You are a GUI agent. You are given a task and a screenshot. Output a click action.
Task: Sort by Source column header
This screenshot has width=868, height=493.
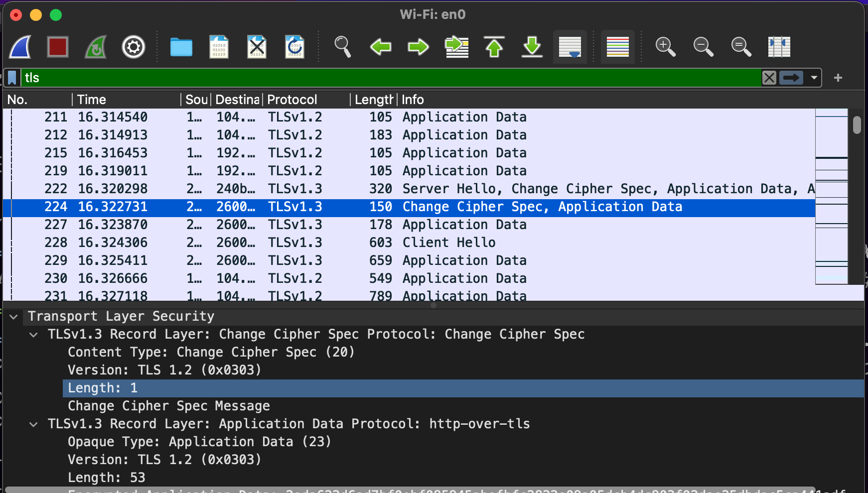pos(196,100)
